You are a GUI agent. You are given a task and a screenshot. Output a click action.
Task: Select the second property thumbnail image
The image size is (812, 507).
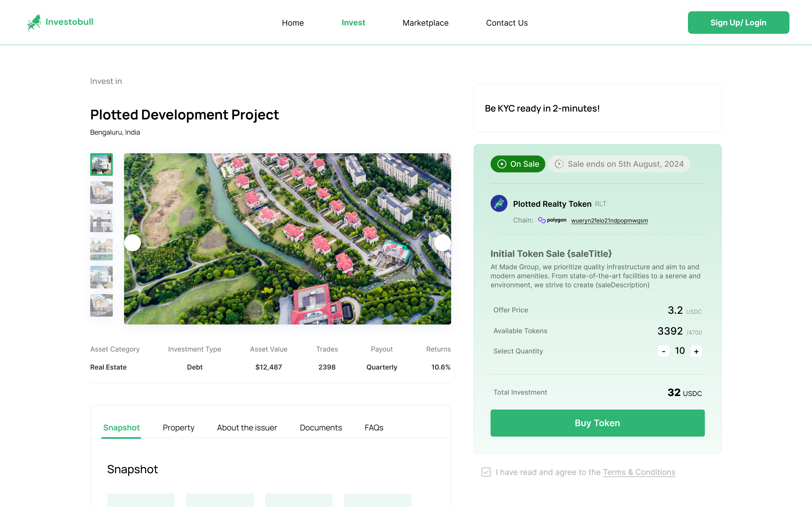coord(101,192)
